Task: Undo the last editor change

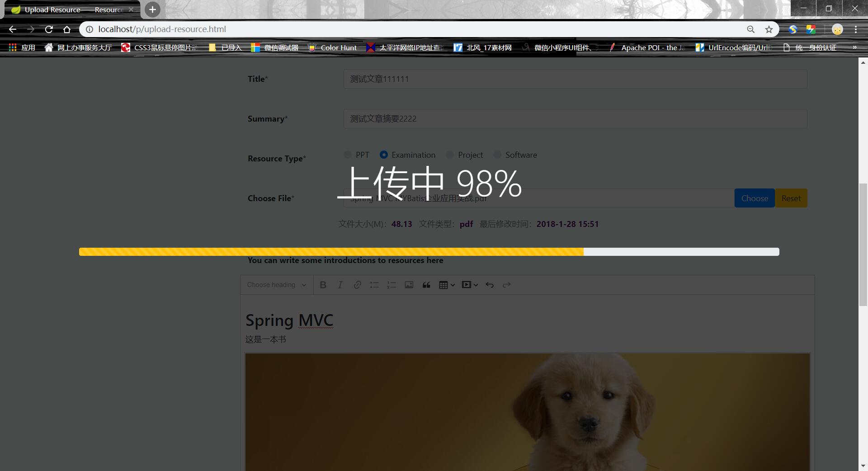Action: pyautogui.click(x=490, y=285)
